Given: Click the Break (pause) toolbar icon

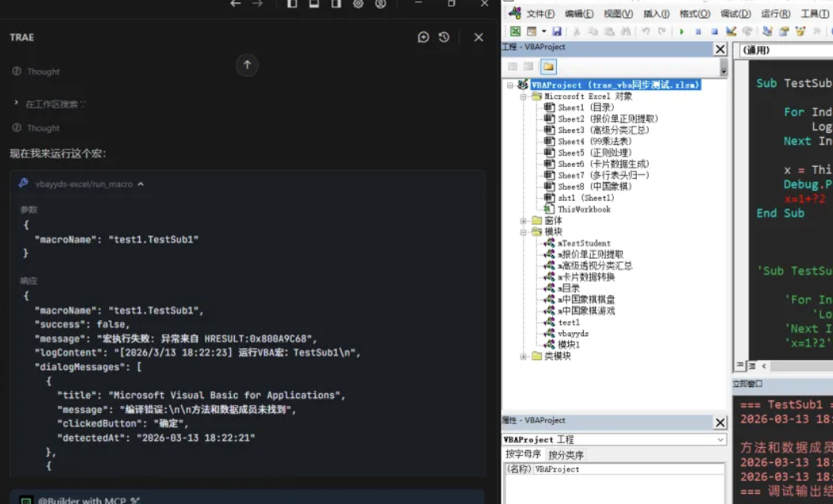Looking at the screenshot, I should pos(699,31).
